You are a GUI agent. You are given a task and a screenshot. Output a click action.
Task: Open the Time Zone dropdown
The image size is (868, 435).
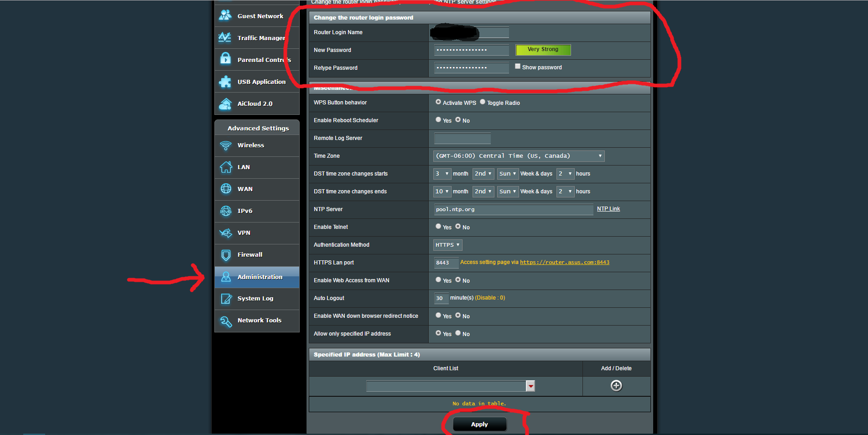[x=518, y=155]
